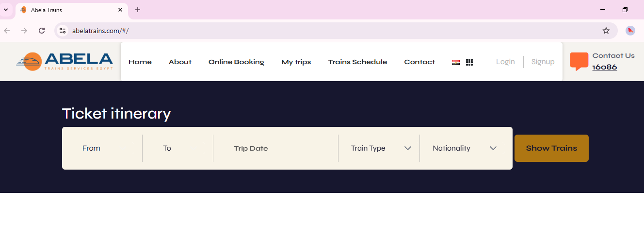Click the From station field
The width and height of the screenshot is (644, 225).
(102, 148)
